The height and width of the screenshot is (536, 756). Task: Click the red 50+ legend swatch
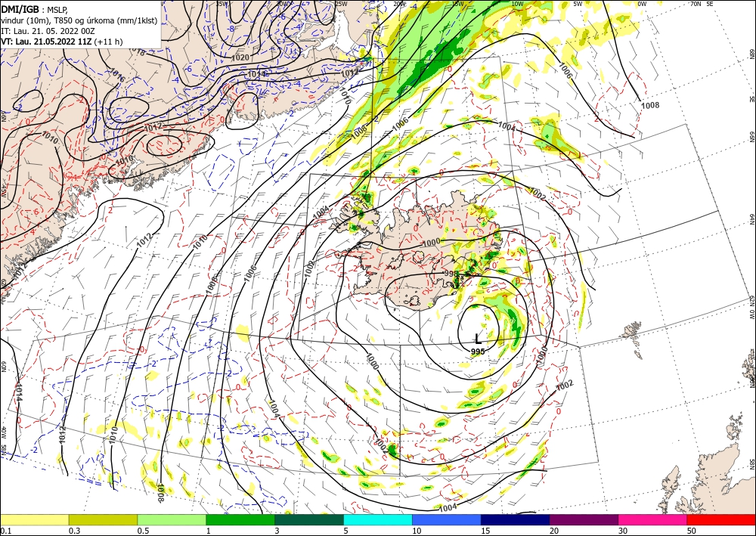[721, 519]
